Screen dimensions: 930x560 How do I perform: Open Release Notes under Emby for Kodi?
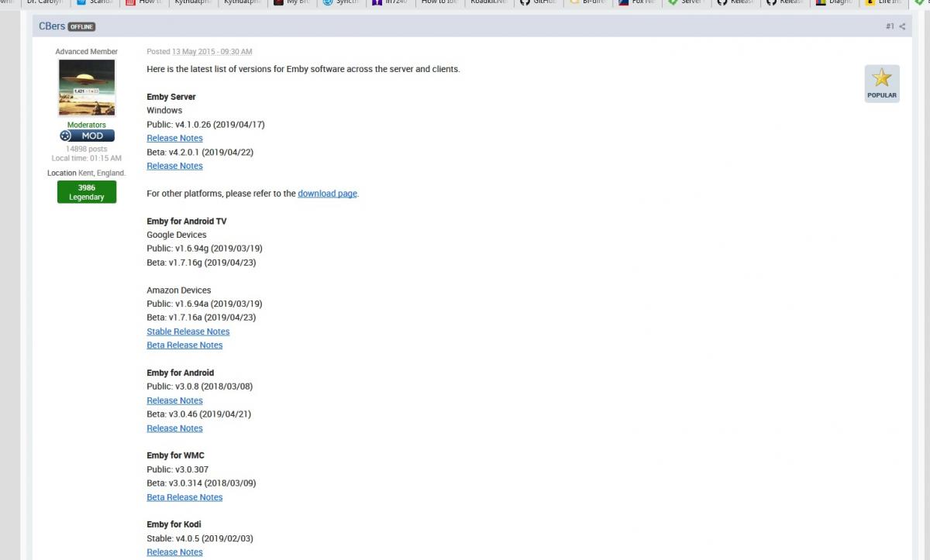[174, 552]
